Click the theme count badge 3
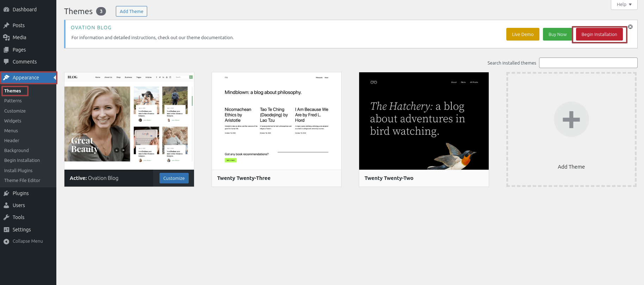Image resolution: width=644 pixels, height=285 pixels. click(101, 11)
